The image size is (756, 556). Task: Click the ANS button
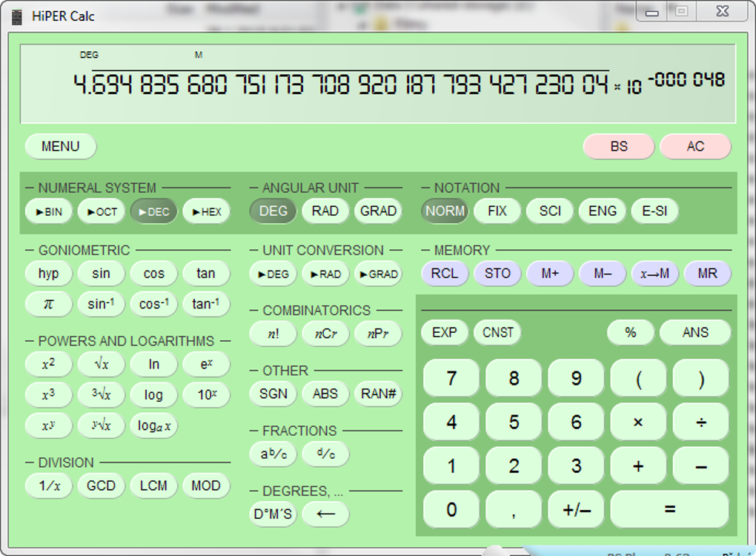(x=695, y=333)
